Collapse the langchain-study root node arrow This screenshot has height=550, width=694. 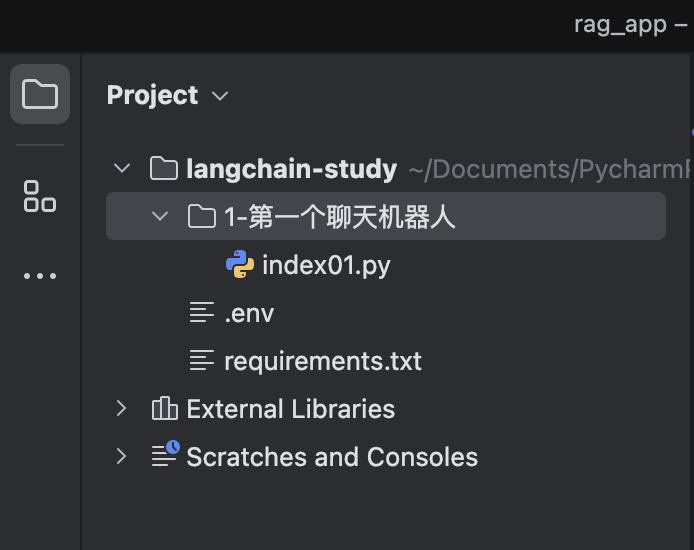pos(122,169)
